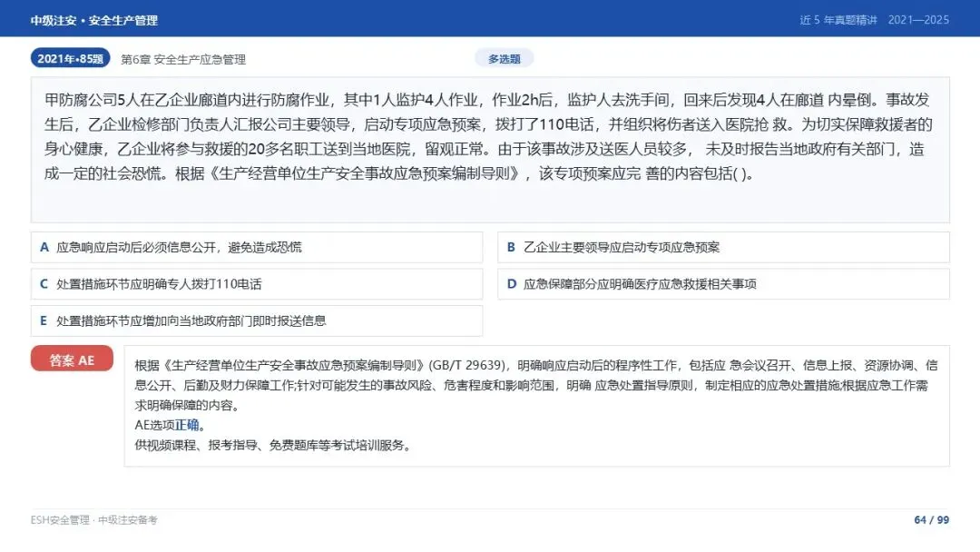Viewport: 980px width, 552px height.
Task: Click the line 供视频课程、报考指导、免费题库等考试培训服务
Action: click(x=273, y=445)
